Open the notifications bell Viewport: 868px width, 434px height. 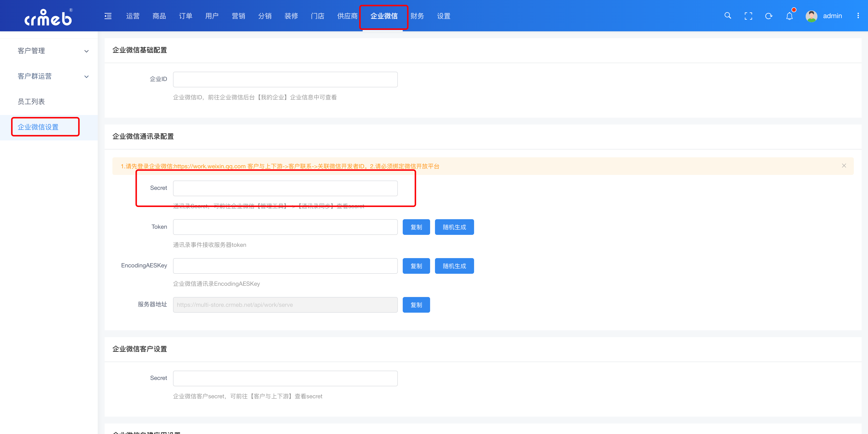[789, 16]
